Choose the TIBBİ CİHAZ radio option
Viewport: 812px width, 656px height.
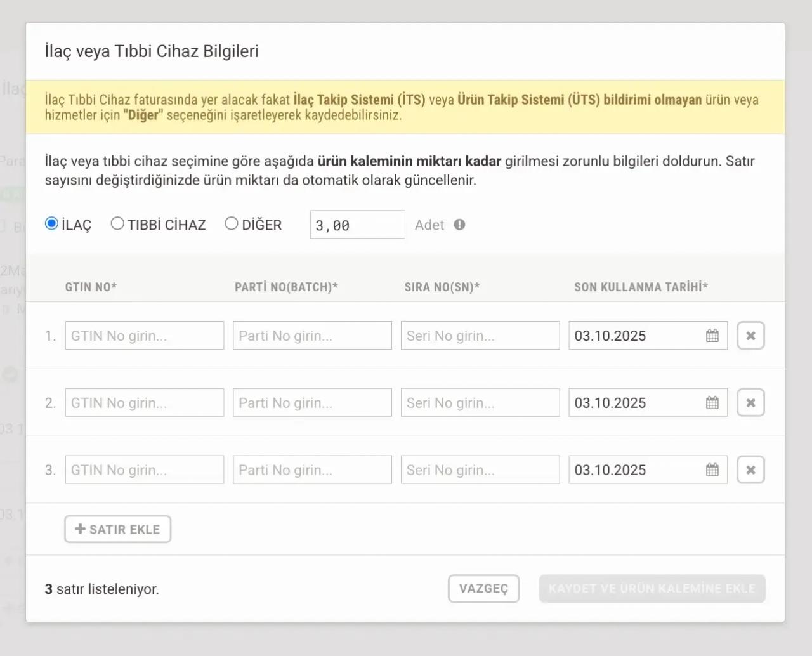[117, 224]
